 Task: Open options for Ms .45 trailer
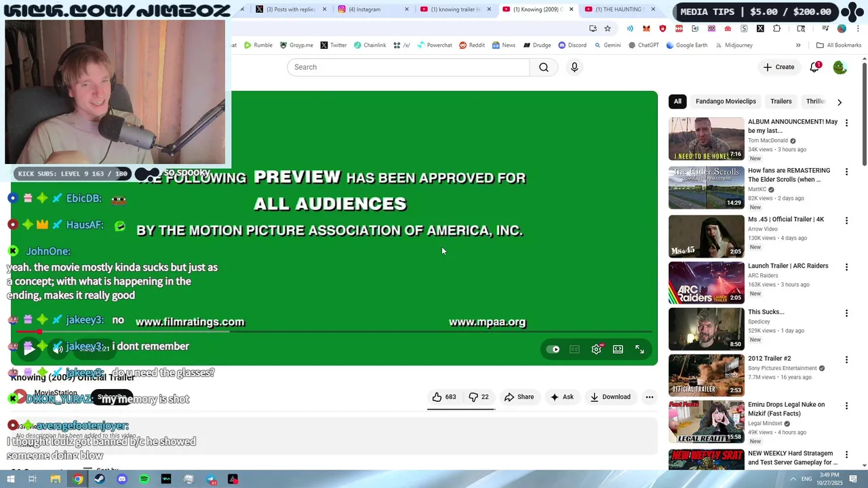[846, 221]
